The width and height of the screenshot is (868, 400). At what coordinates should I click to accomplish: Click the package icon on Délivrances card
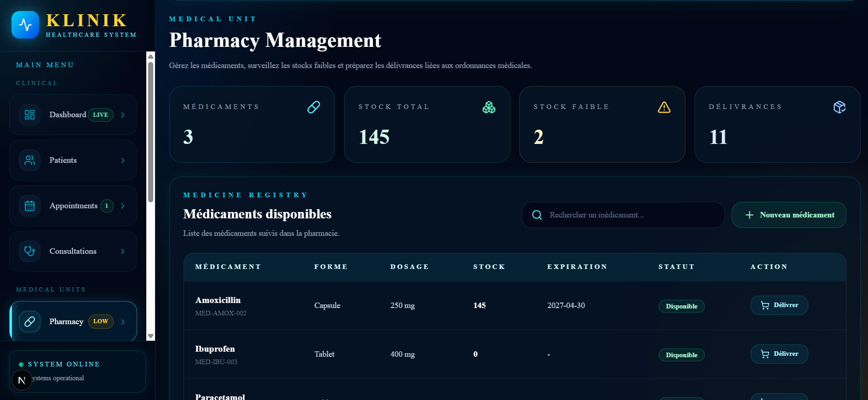click(x=839, y=107)
